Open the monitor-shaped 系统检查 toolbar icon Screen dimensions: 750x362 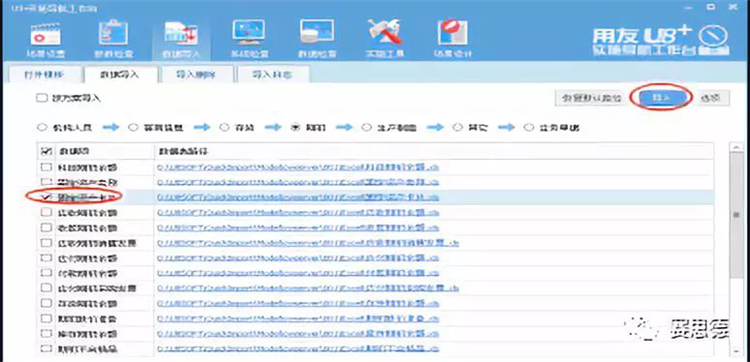(249, 32)
